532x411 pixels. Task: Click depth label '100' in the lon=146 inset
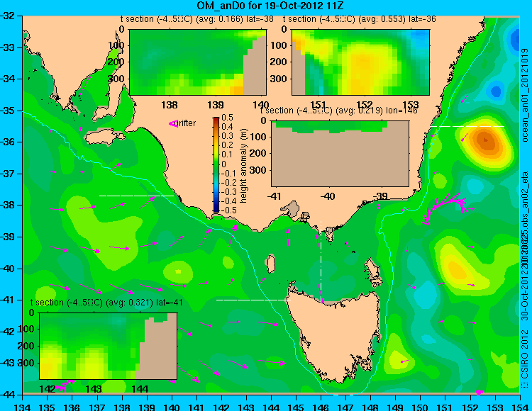[x=259, y=137]
